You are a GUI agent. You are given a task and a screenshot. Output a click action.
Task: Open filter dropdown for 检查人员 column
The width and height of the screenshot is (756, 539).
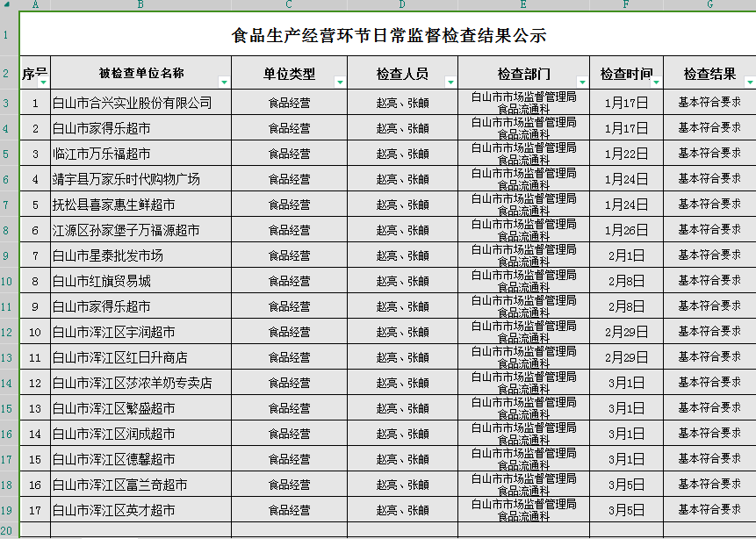450,83
